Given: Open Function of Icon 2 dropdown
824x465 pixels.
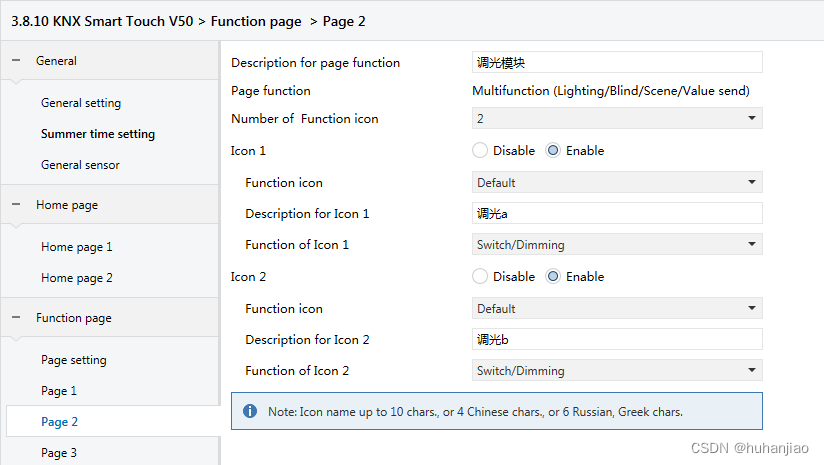Looking at the screenshot, I should point(616,371).
